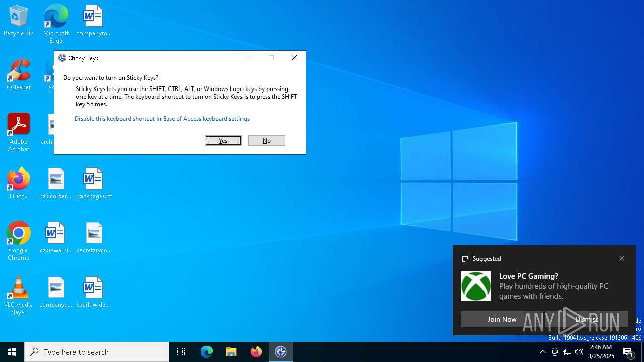644x362 pixels.
Task: Open the CCleaner desktop shortcut
Action: [x=19, y=75]
